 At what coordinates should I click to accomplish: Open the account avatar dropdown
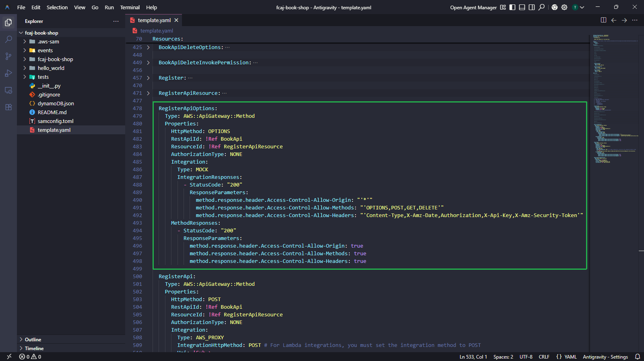tap(578, 7)
